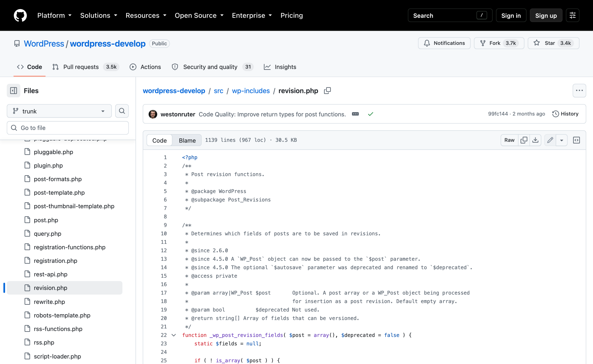The image size is (593, 364).
Task: Expand the Resources menu
Action: point(146,16)
